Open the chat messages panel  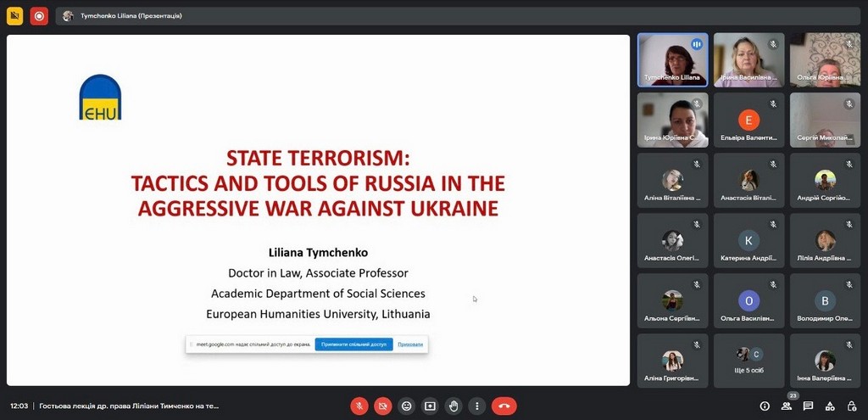pyautogui.click(x=809, y=406)
